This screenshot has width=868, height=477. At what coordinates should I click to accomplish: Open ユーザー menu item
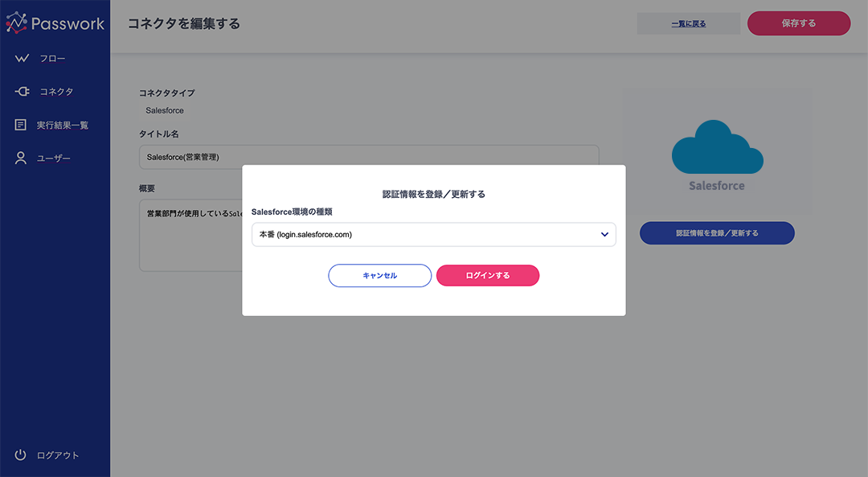pyautogui.click(x=54, y=158)
